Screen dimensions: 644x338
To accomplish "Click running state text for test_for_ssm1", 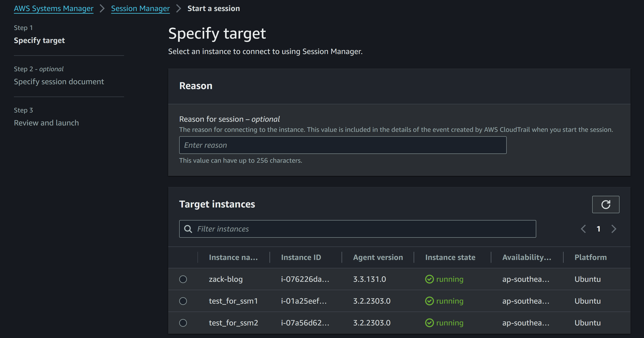I will 450,301.
